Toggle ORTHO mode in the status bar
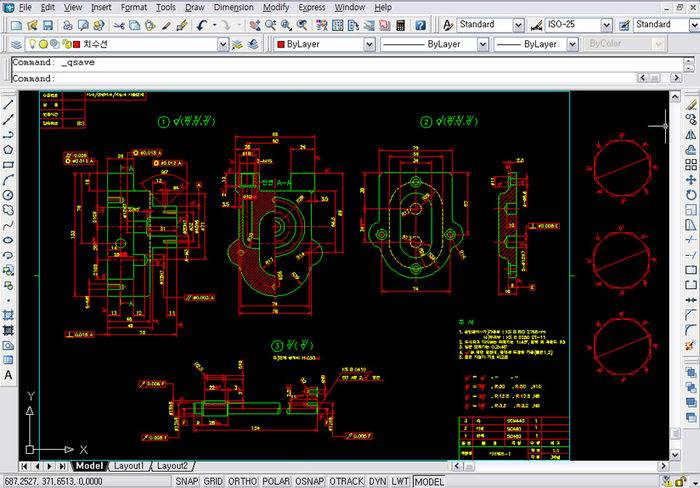 coord(245,481)
